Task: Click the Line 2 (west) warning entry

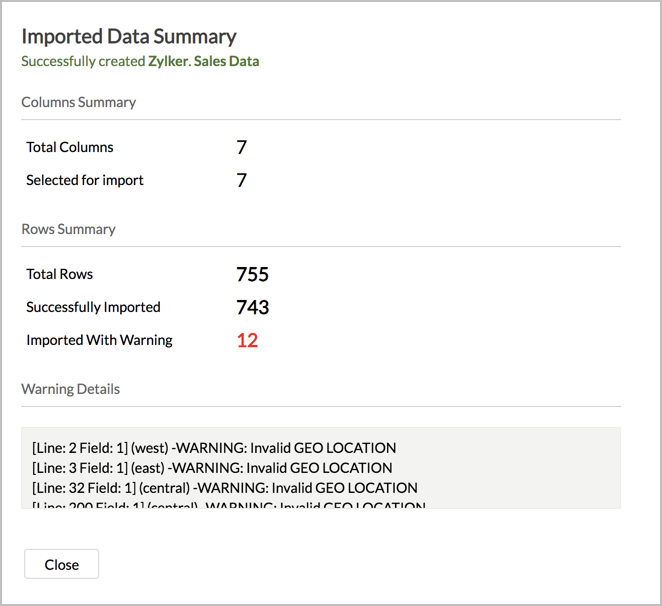Action: coord(214,448)
